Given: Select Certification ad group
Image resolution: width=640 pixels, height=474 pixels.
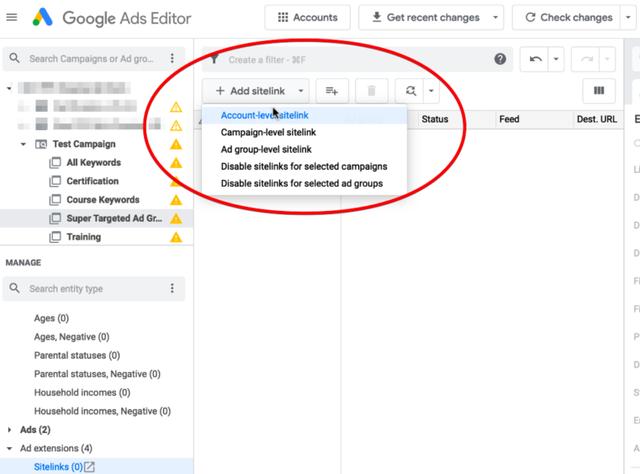Looking at the screenshot, I should 93,181.
